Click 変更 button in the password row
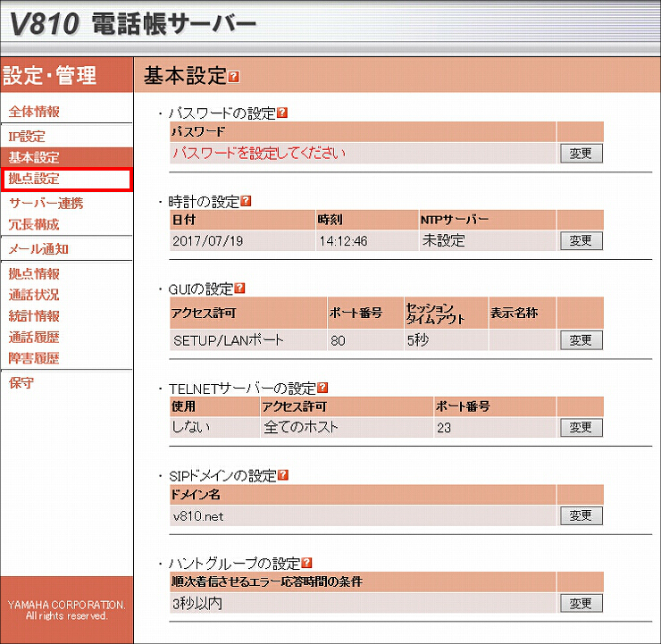661x644 pixels. (581, 154)
